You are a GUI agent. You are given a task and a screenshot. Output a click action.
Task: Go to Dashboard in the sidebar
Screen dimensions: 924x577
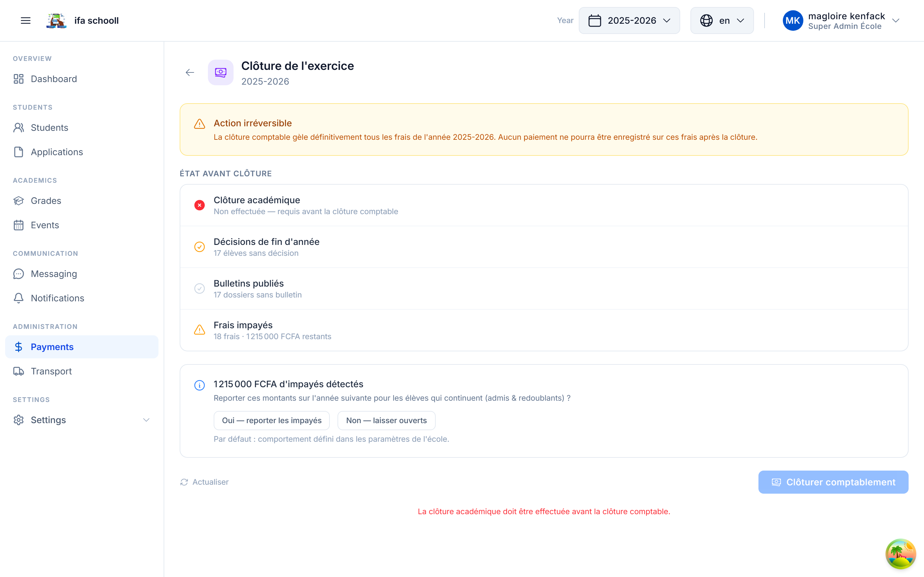click(54, 79)
